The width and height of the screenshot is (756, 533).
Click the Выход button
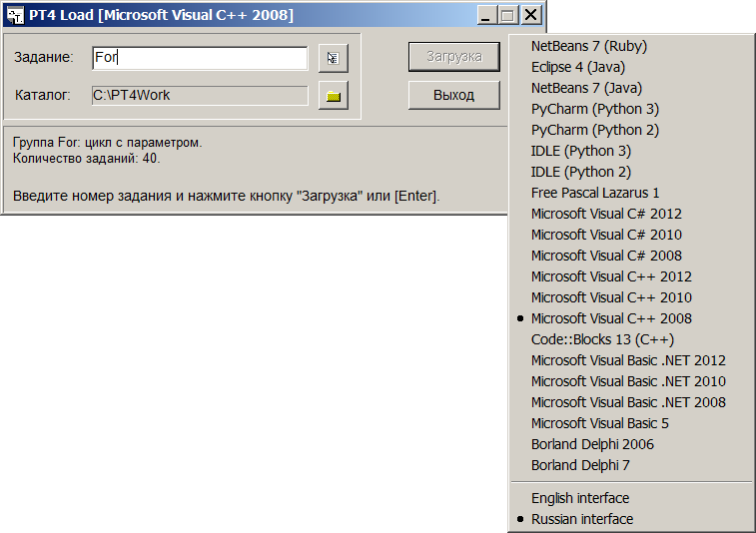click(x=453, y=95)
